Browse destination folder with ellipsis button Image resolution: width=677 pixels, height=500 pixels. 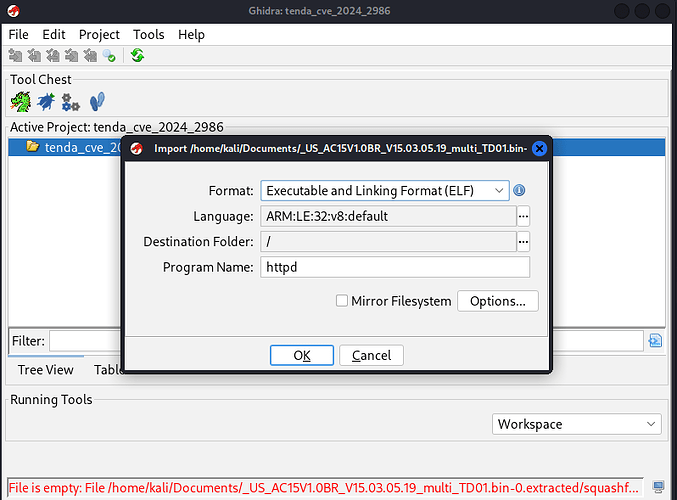click(x=523, y=241)
